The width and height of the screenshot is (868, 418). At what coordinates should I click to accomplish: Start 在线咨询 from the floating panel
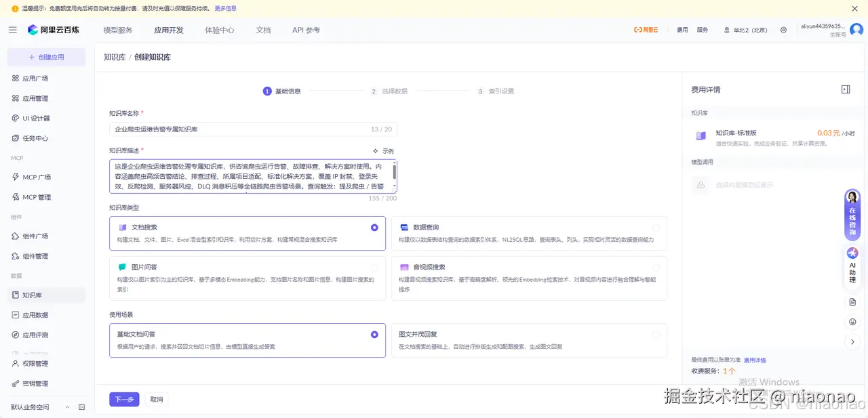pyautogui.click(x=852, y=215)
